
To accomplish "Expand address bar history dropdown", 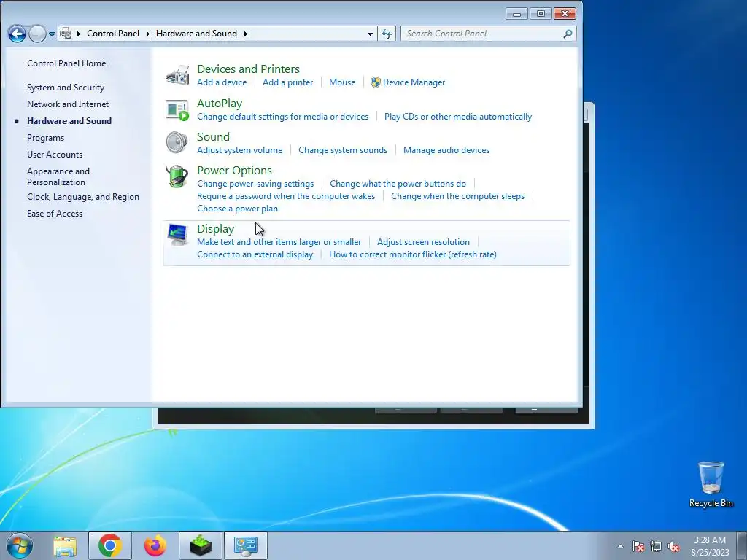I will click(x=370, y=34).
